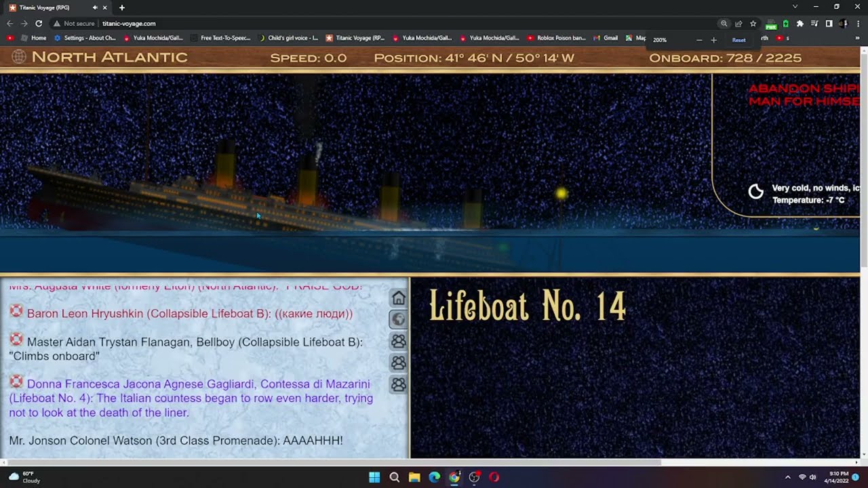Reload the titanic-voyage.com page
This screenshot has height=488, width=868.
coord(39,23)
